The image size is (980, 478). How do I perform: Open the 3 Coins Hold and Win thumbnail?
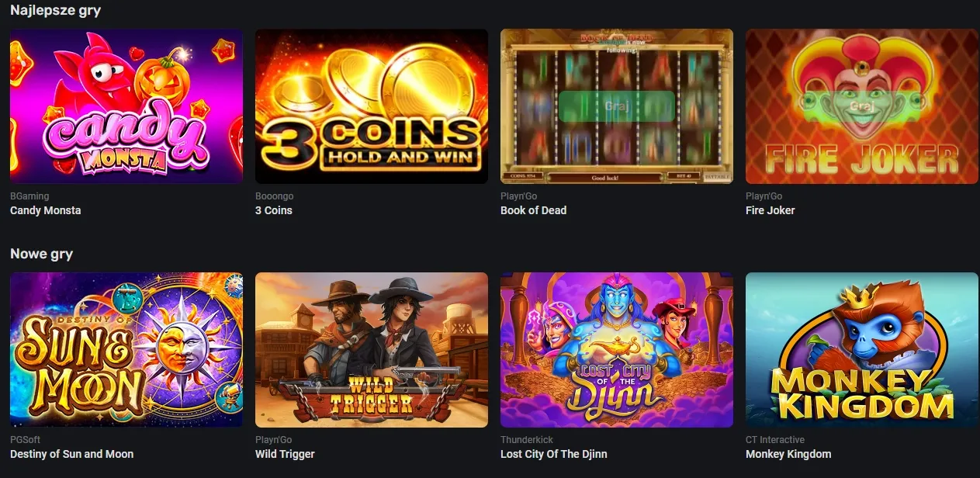pyautogui.click(x=372, y=106)
